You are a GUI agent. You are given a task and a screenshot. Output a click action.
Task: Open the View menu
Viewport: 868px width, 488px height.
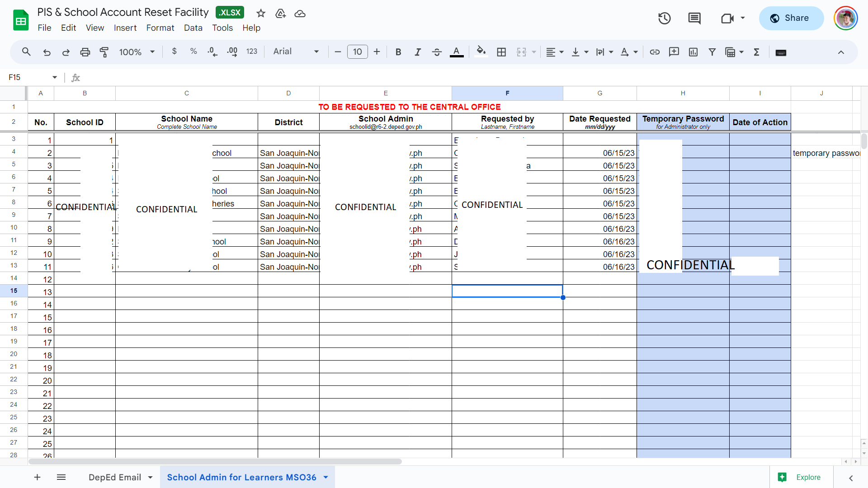95,28
